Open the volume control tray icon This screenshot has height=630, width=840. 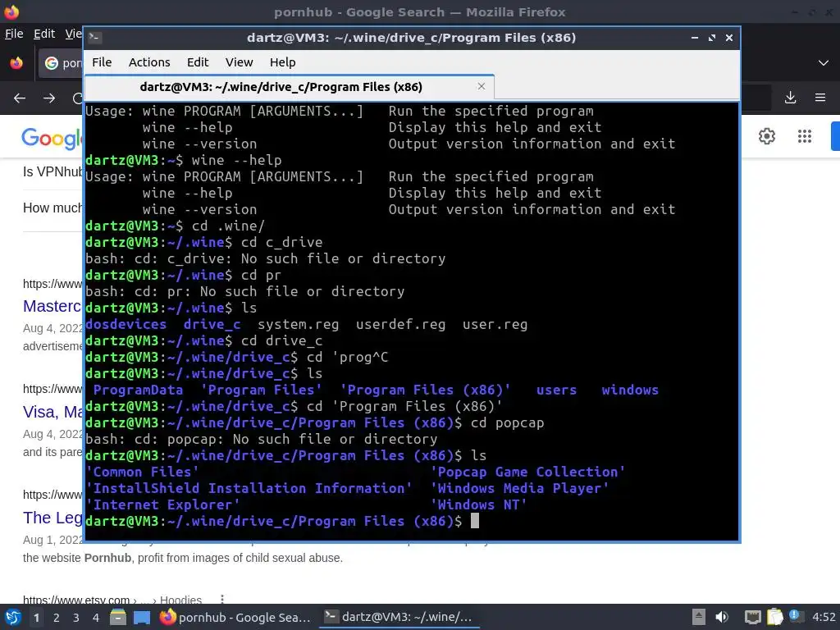(x=722, y=617)
